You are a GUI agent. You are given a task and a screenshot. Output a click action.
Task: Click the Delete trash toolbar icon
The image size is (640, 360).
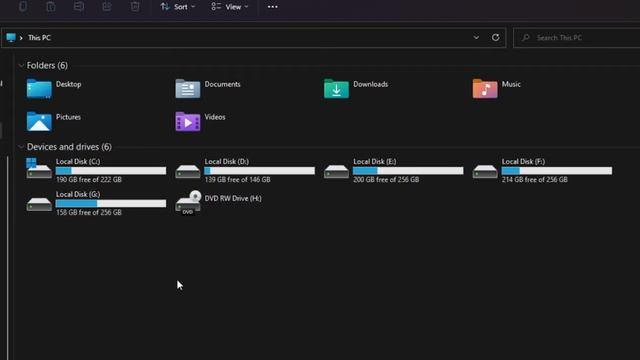[135, 6]
